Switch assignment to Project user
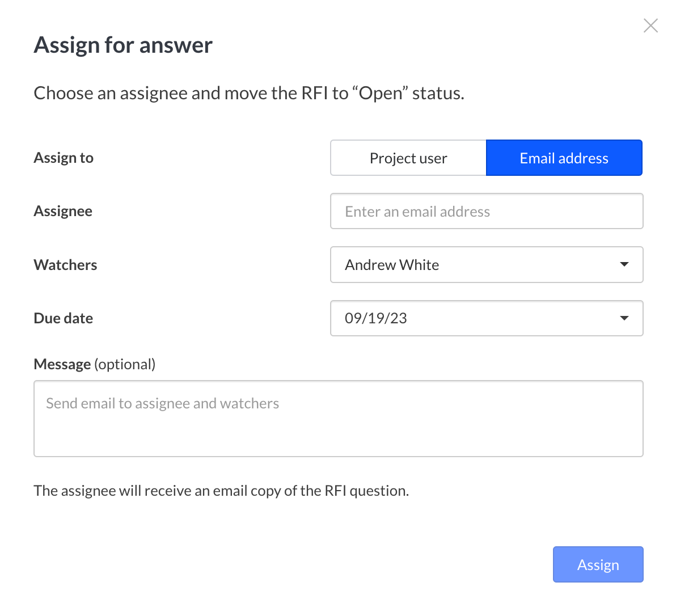Image resolution: width=676 pixels, height=616 pixels. (x=408, y=158)
